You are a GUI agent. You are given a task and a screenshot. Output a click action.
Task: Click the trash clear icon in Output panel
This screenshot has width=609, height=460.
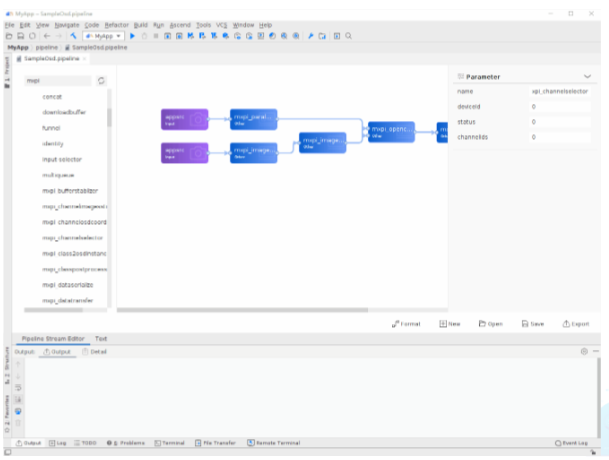tap(18, 423)
